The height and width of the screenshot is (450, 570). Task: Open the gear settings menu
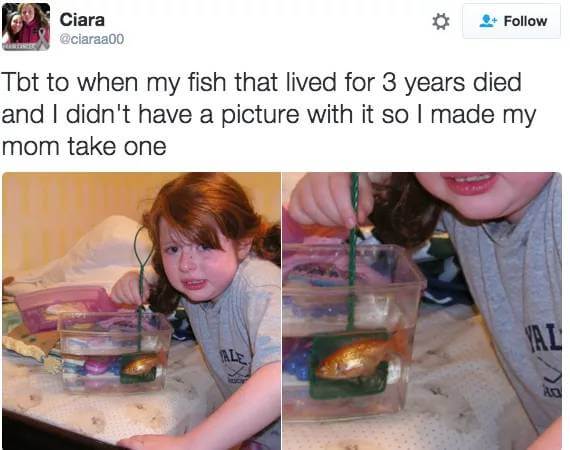tap(440, 21)
